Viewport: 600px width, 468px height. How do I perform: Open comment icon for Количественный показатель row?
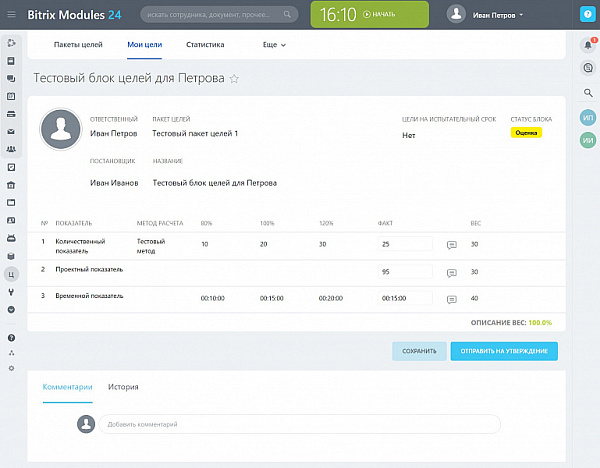(451, 245)
